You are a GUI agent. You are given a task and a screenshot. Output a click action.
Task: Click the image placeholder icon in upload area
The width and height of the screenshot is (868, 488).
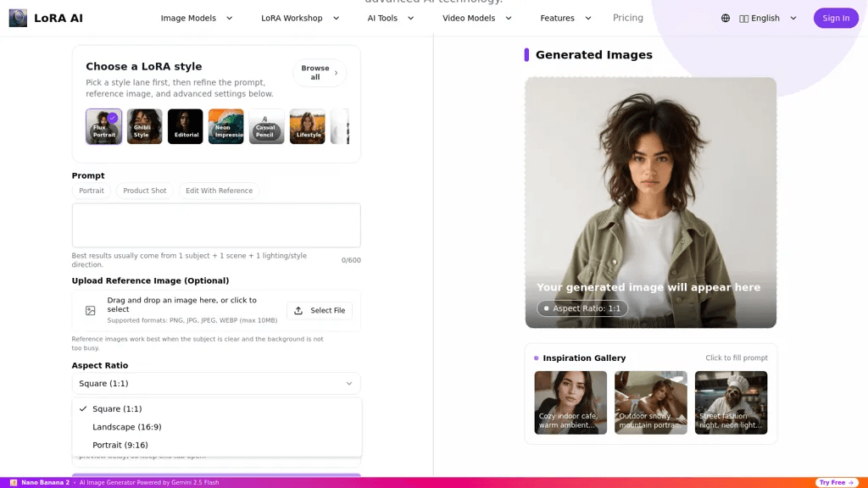click(90, 310)
